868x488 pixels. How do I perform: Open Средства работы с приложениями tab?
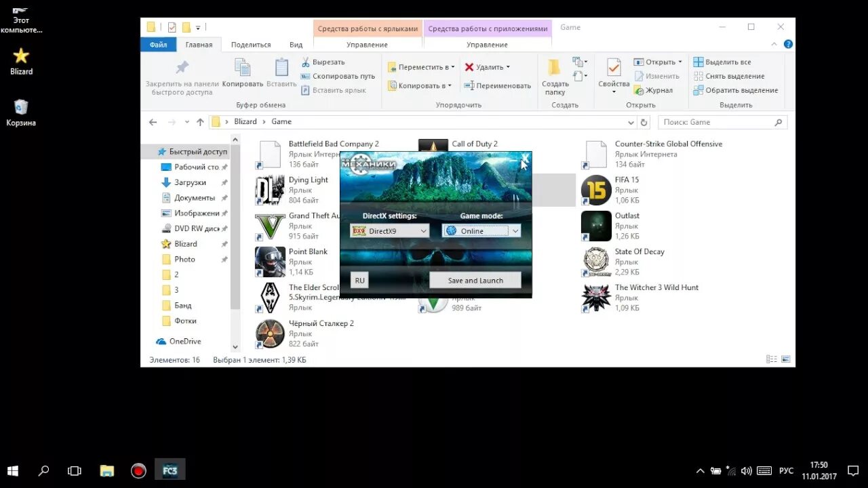click(488, 28)
